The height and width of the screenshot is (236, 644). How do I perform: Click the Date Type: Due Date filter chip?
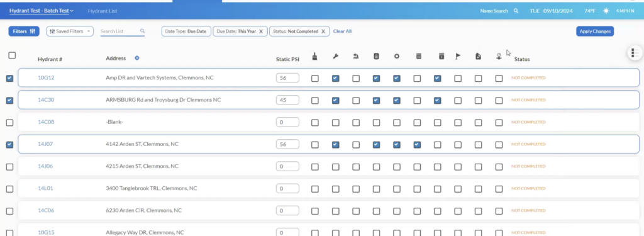pyautogui.click(x=186, y=31)
